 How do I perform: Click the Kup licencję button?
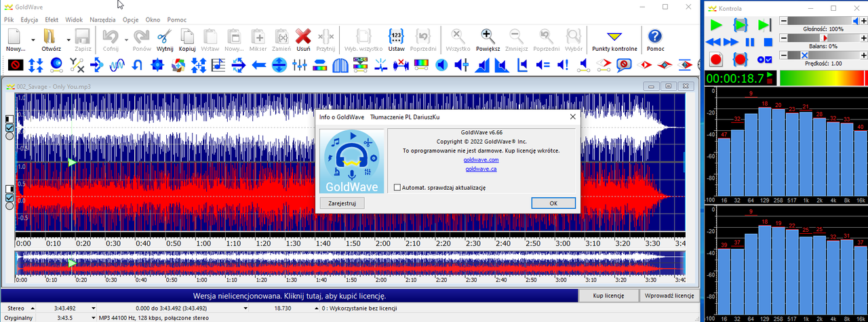click(608, 296)
